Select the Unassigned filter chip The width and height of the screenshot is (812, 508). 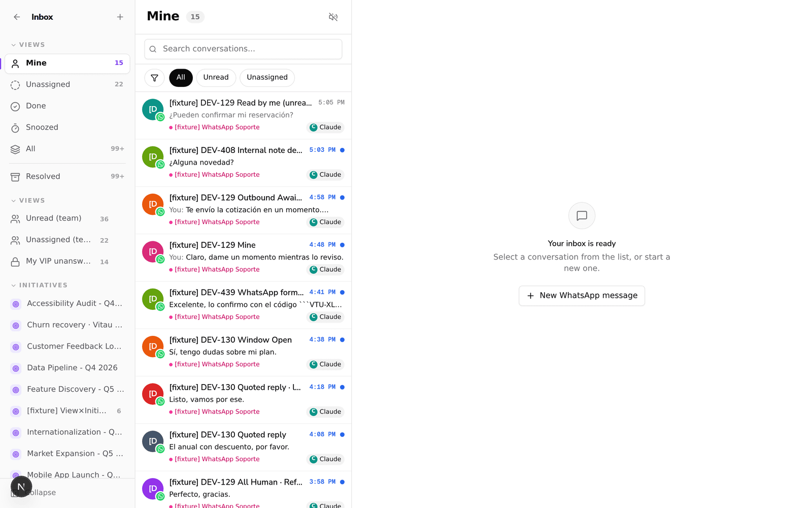267,78
